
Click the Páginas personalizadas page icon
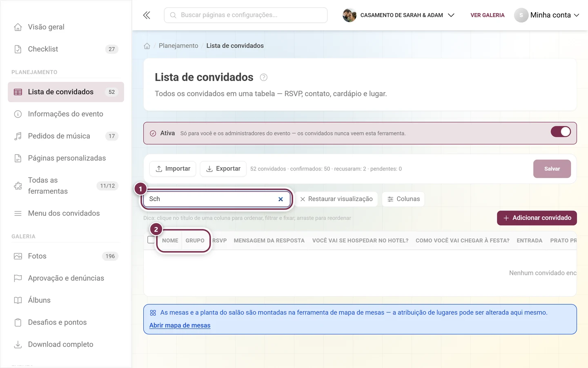coord(18,158)
